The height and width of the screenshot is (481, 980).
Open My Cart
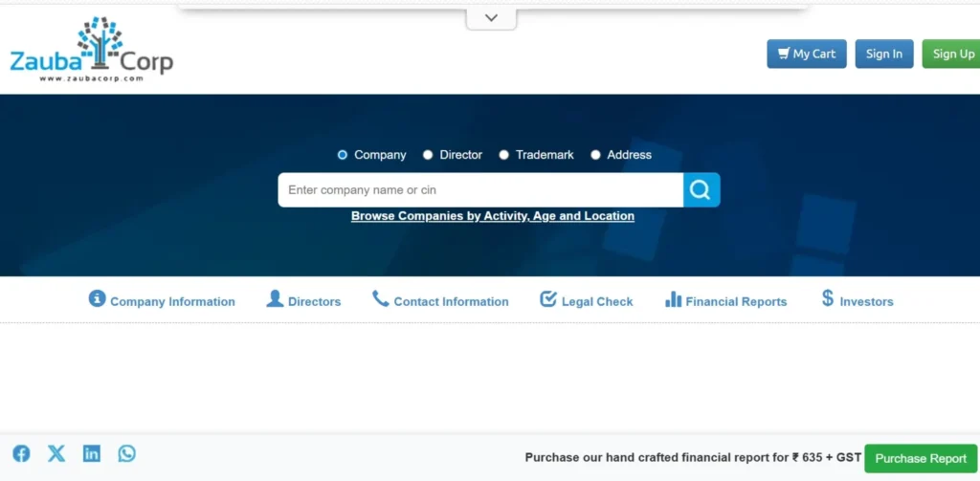pos(807,54)
